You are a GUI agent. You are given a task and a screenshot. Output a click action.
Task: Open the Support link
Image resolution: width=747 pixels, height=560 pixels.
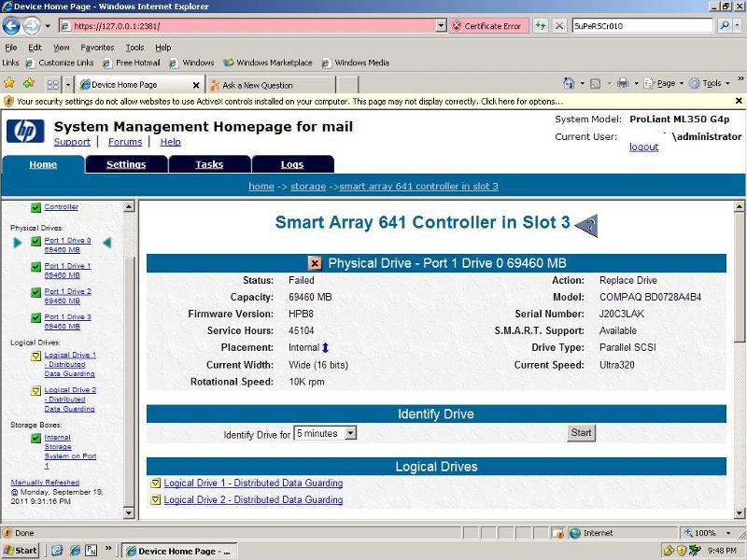(72, 142)
